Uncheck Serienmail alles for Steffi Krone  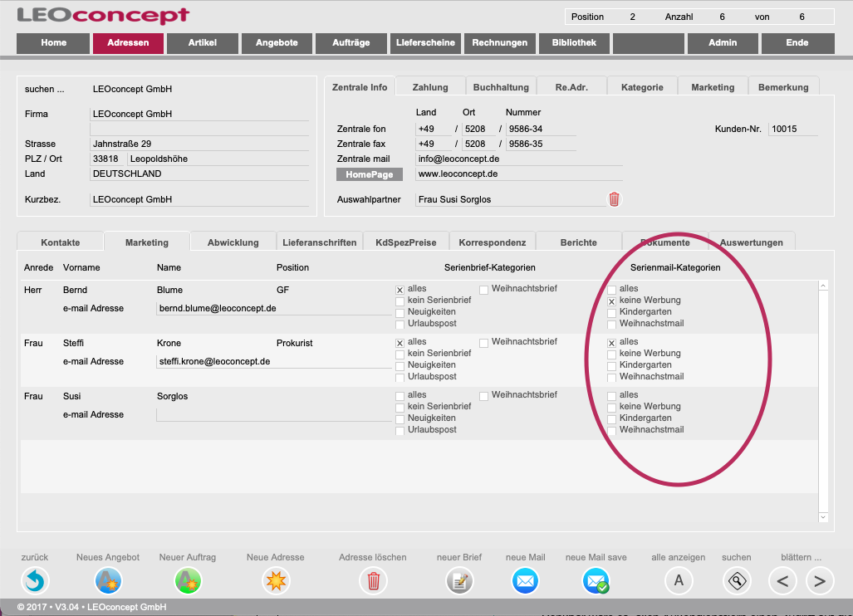point(611,343)
